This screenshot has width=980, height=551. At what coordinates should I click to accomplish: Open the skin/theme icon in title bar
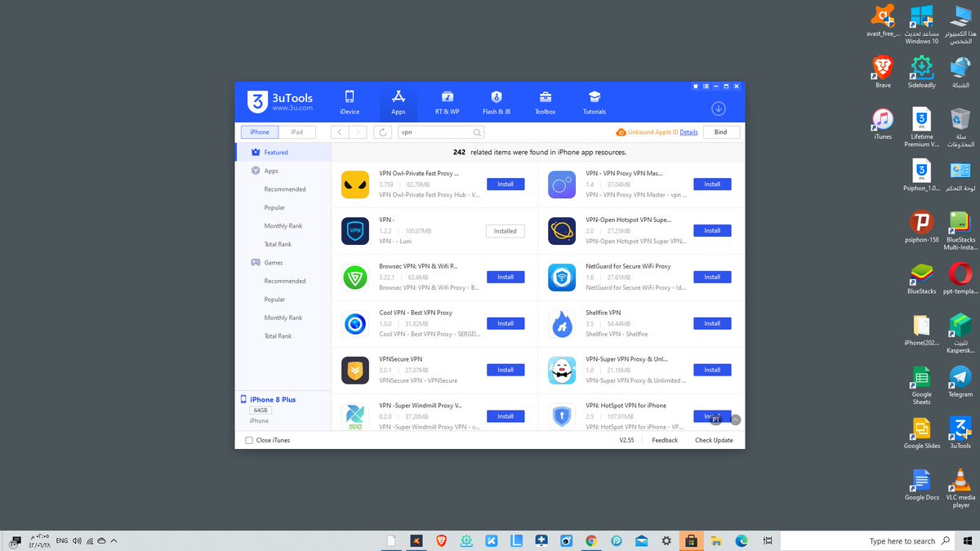point(695,86)
